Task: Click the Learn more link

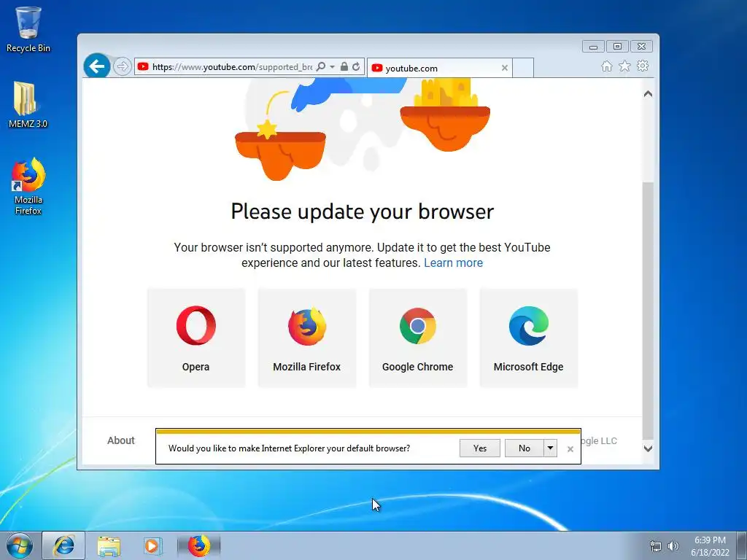Action: point(453,262)
